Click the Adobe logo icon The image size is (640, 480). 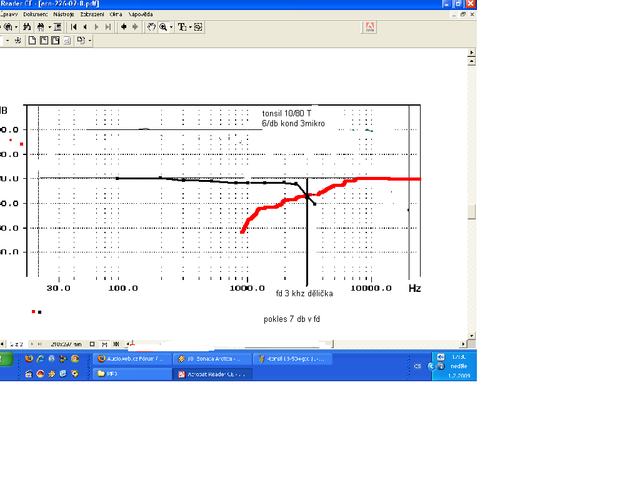point(369,27)
